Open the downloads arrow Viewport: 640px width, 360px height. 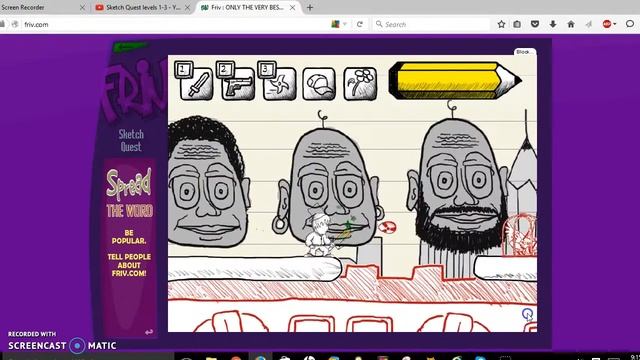(553, 24)
